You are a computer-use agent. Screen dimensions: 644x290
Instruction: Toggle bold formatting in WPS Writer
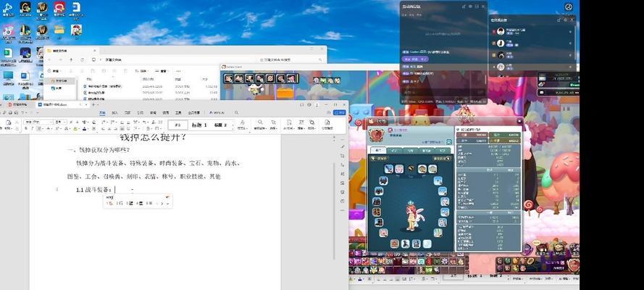[x=26, y=128]
